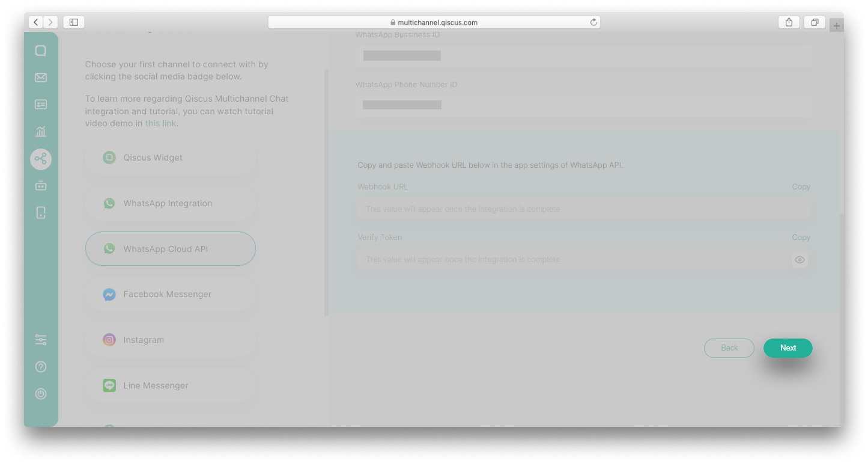The image size is (868, 463).
Task: Open the bot icon in sidebar
Action: 41,186
